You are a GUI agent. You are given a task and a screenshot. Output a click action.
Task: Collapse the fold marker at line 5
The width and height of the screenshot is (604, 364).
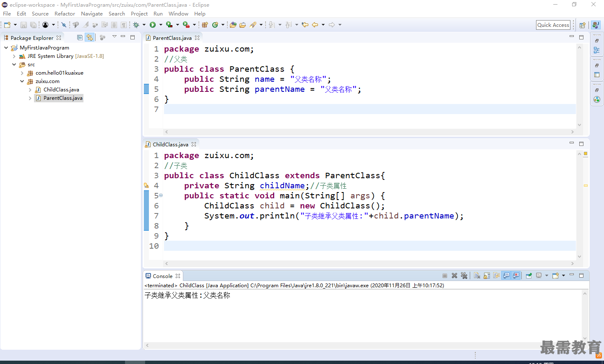pyautogui.click(x=161, y=195)
